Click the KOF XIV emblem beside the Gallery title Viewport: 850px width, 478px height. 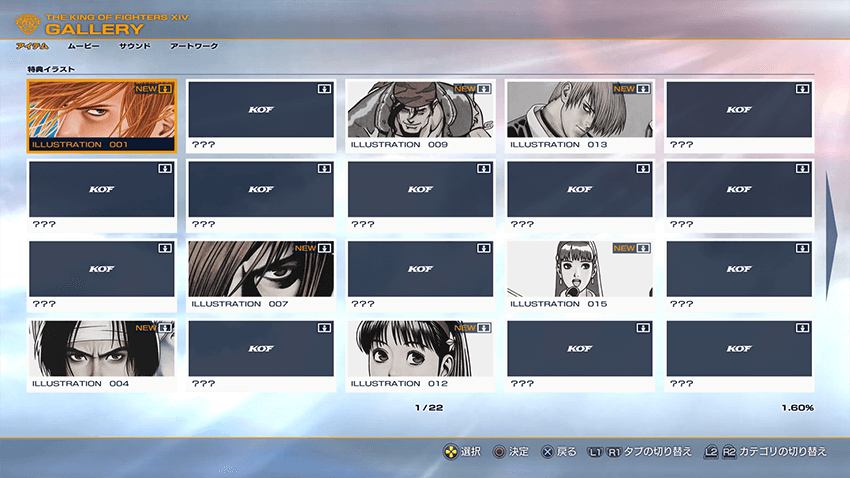pyautogui.click(x=28, y=21)
